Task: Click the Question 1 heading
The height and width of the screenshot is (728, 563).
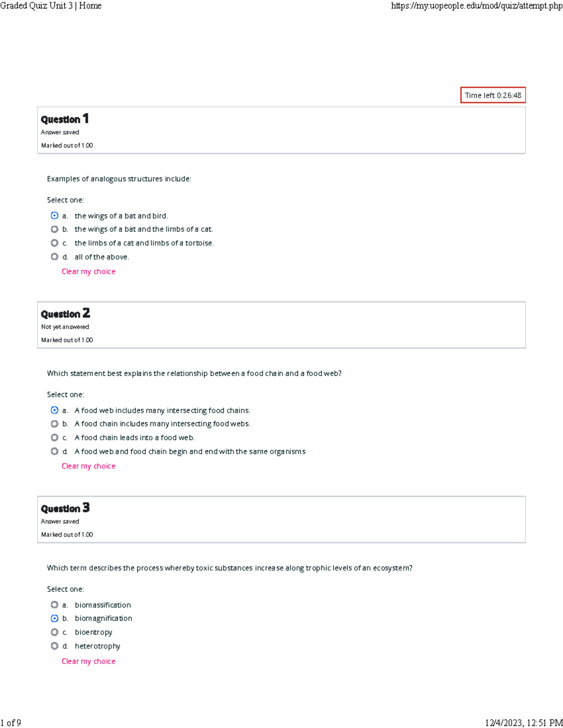Action: 65,119
